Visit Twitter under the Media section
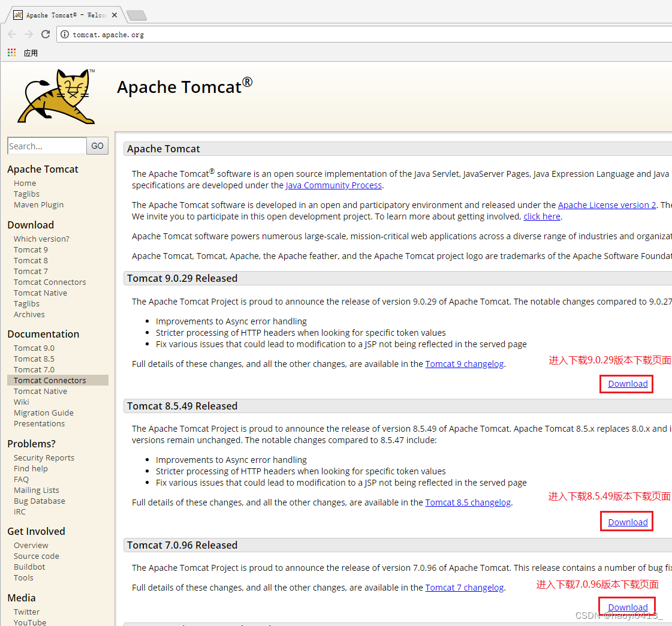 (x=26, y=612)
